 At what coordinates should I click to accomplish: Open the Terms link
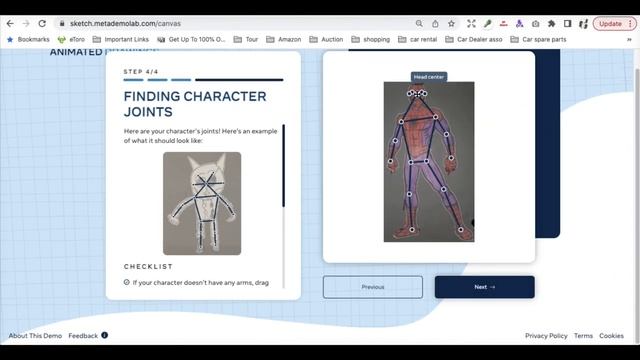583,336
